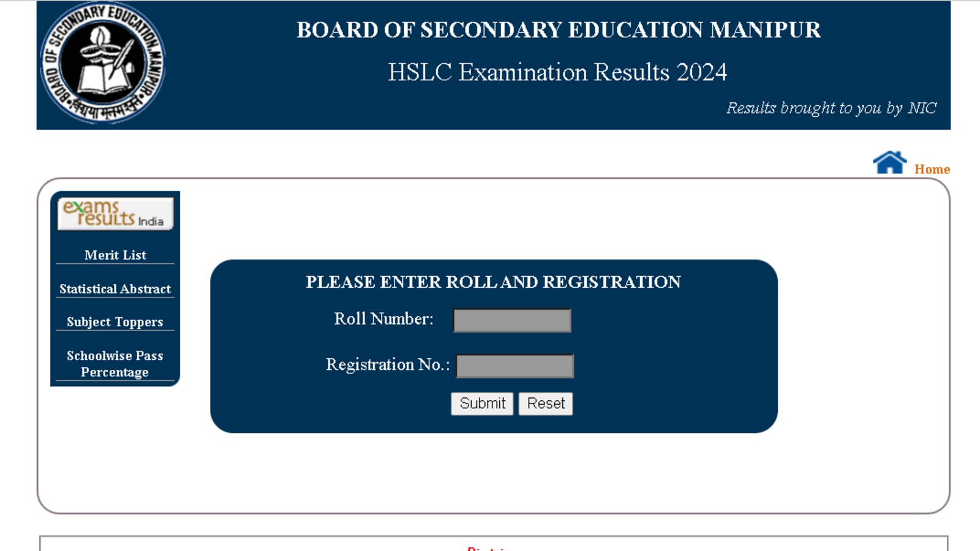Screen dimensions: 980x551
Task: Open the Statistical Abstract page
Action: pyautogui.click(x=115, y=288)
